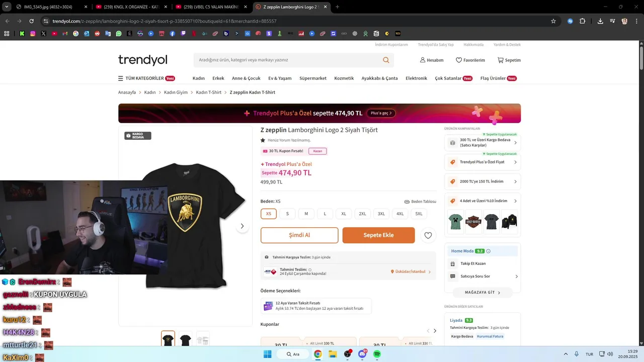The image size is (644, 362).
Task: Expand Satıcıya Soru Sor row
Action: click(482, 276)
